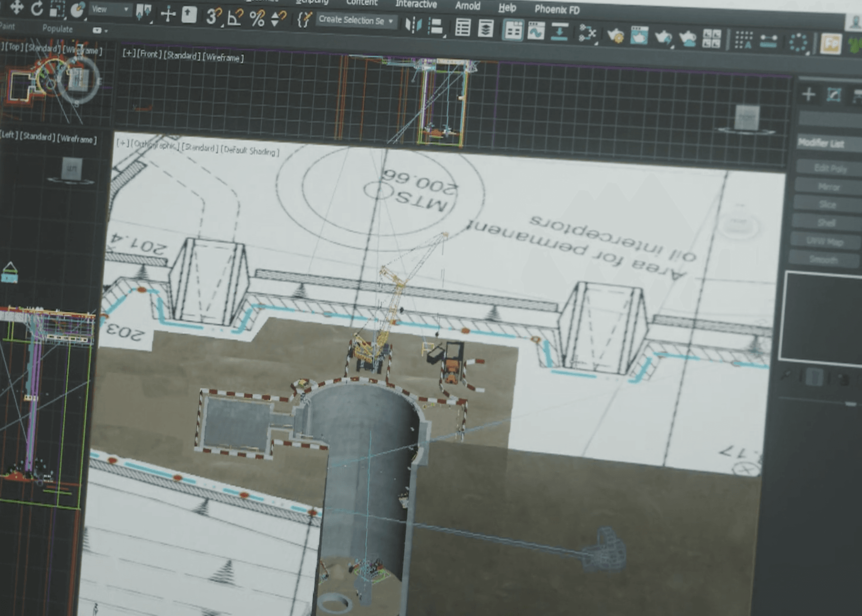Toggle the 3D Snaps icon
The width and height of the screenshot is (862, 616).
click(x=214, y=17)
